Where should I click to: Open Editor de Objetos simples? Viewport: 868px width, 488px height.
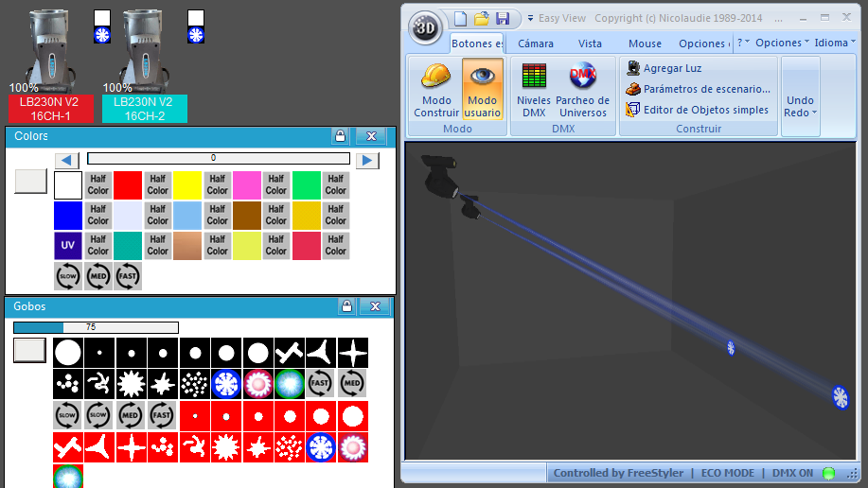[698, 110]
